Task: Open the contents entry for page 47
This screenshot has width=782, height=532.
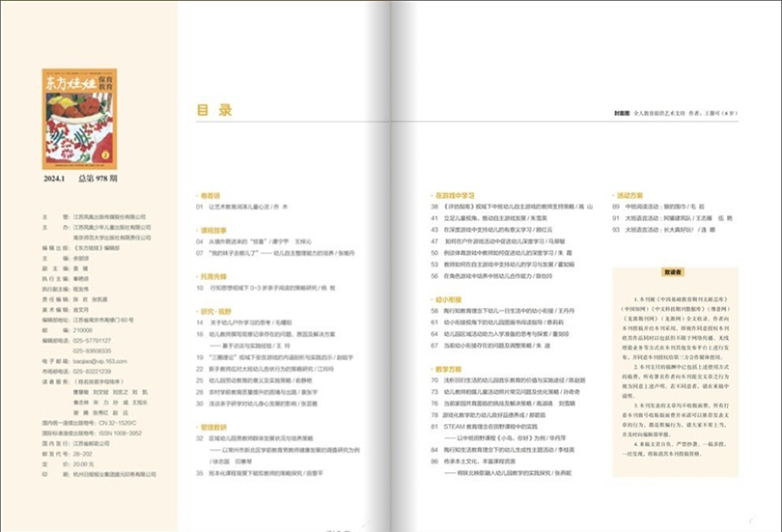Action: click(x=498, y=241)
